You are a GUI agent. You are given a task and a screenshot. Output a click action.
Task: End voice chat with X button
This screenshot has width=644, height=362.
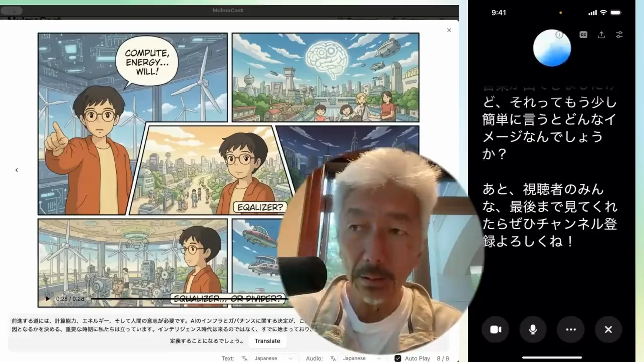[608, 329]
